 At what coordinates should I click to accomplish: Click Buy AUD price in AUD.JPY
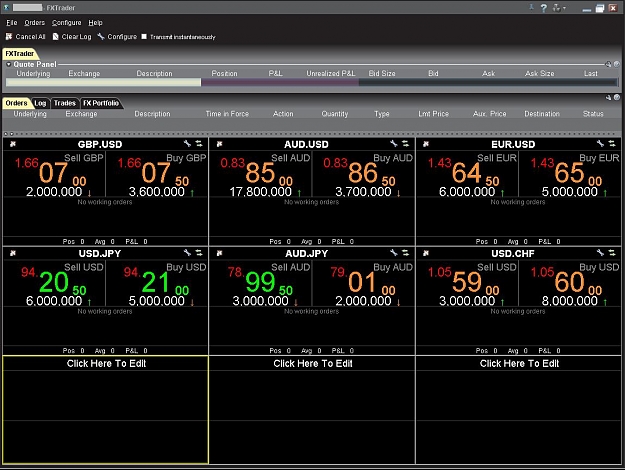[x=364, y=283]
